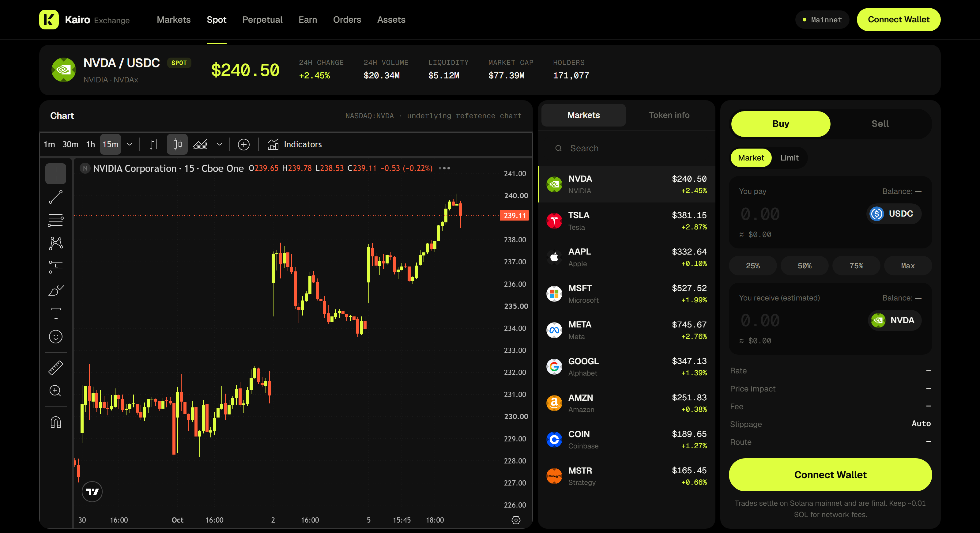Screen dimensions: 980x533
Task: Select the zoom in tool
Action: coord(55,391)
